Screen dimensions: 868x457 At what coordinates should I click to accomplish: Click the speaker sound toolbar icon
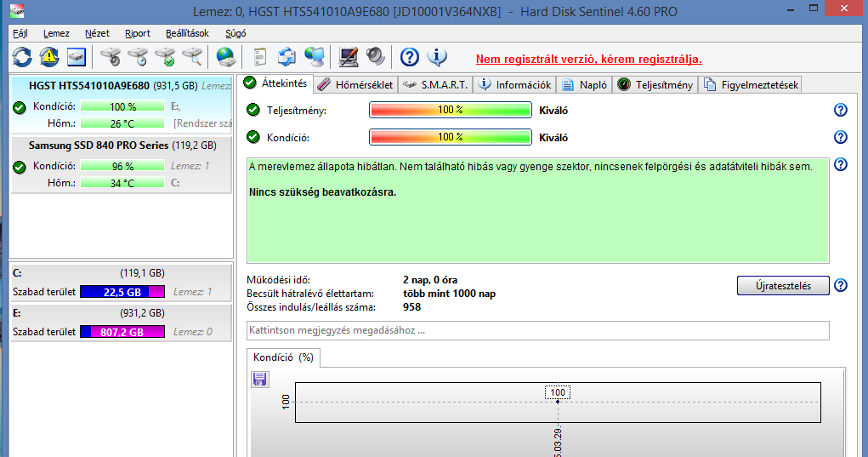375,56
